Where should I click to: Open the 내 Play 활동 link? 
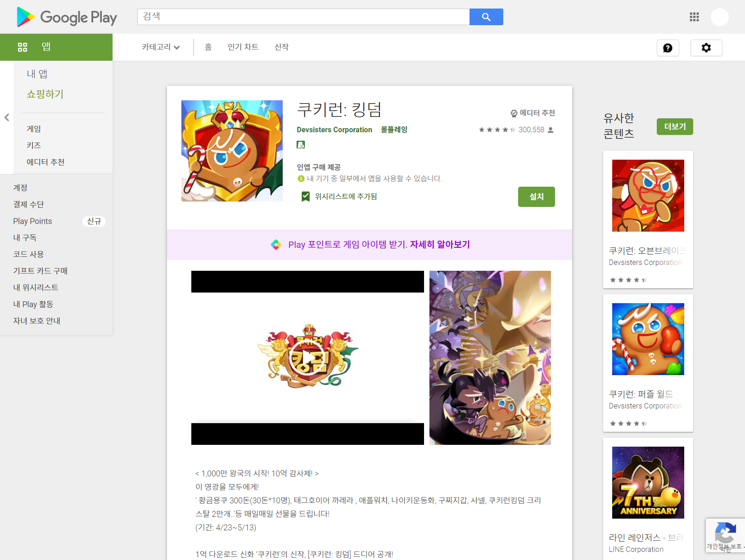pos(33,305)
